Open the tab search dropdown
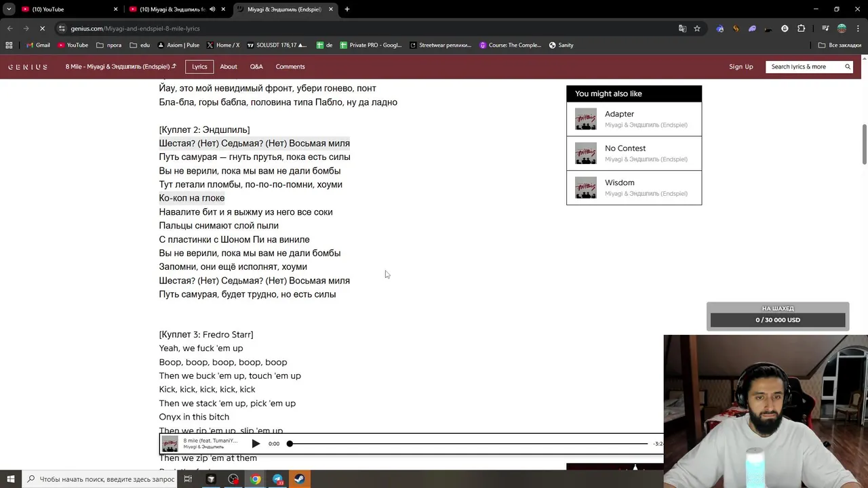 coord(9,9)
